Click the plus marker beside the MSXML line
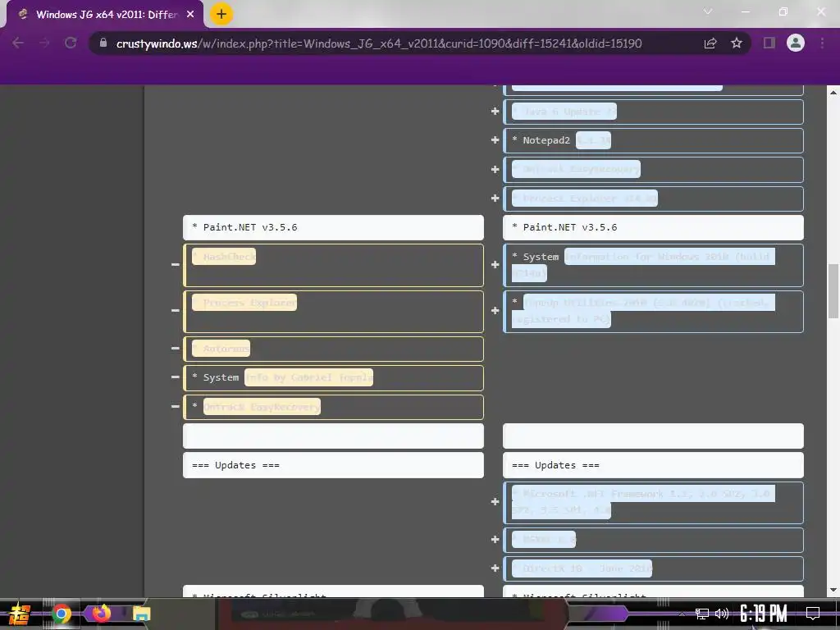The height and width of the screenshot is (630, 840). (495, 540)
